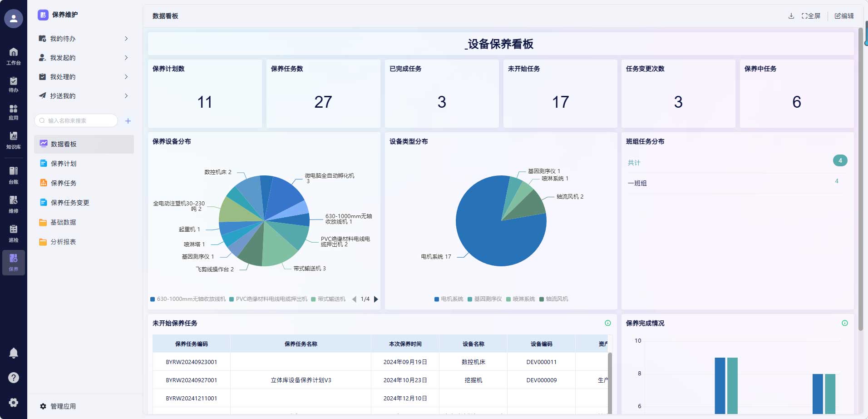Click the notification bell icon
The image size is (868, 419).
click(x=14, y=353)
